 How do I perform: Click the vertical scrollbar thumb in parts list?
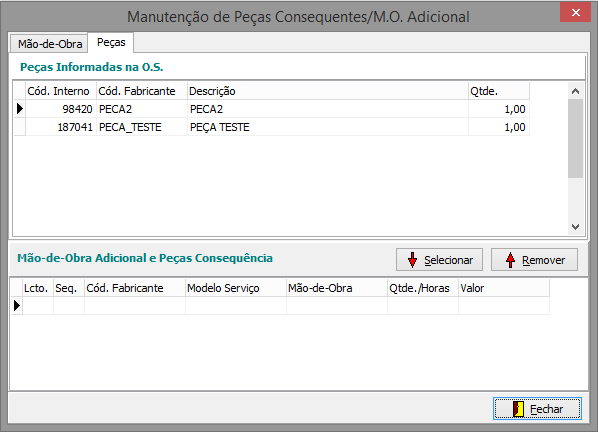tap(575, 138)
